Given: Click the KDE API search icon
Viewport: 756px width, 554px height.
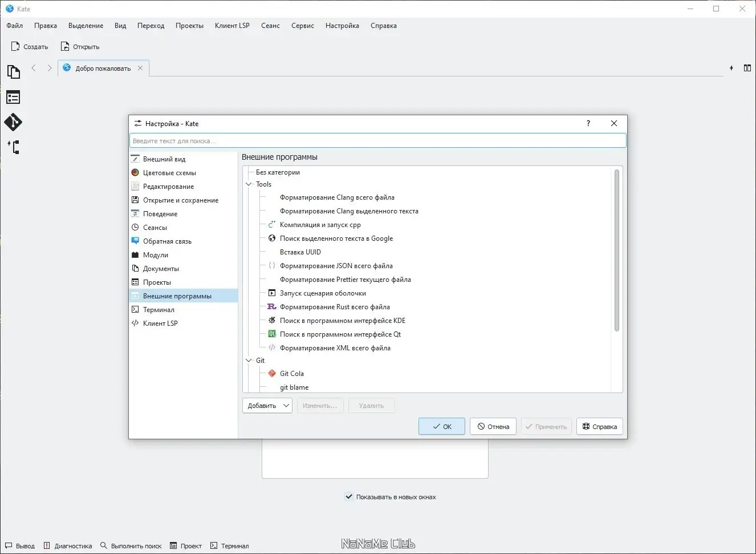Looking at the screenshot, I should [272, 321].
